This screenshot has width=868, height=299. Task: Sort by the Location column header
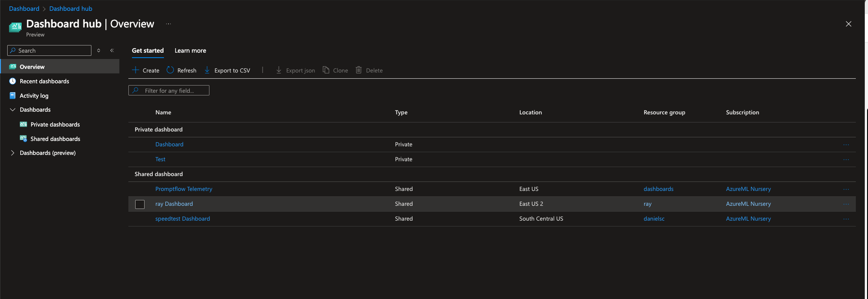531,113
